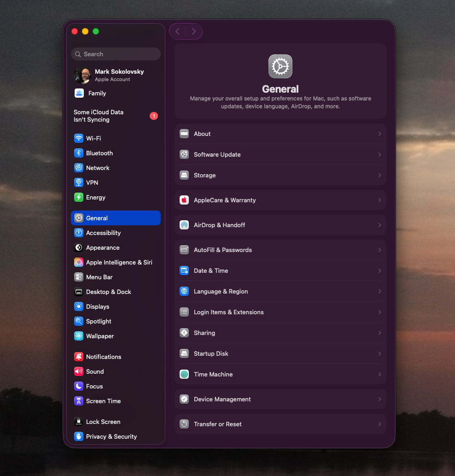
Task: Open Transfer or Reset chevron
Action: click(x=379, y=424)
